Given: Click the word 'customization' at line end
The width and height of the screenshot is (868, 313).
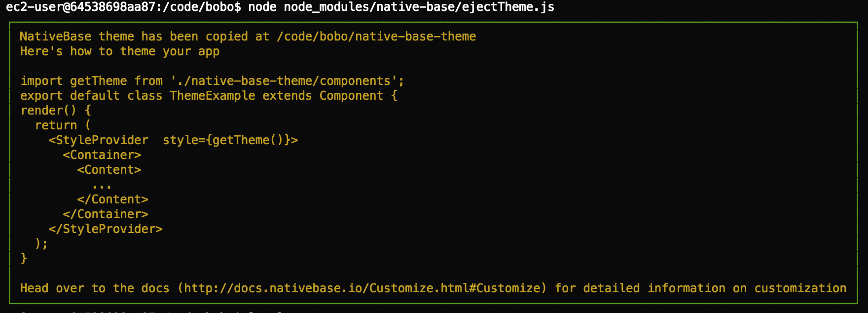Looking at the screenshot, I should [800, 288].
